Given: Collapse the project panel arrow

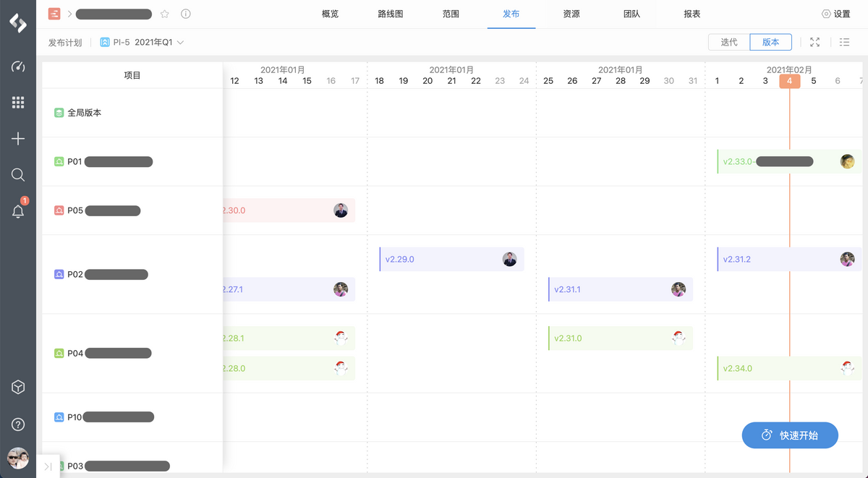Looking at the screenshot, I should coord(48,466).
